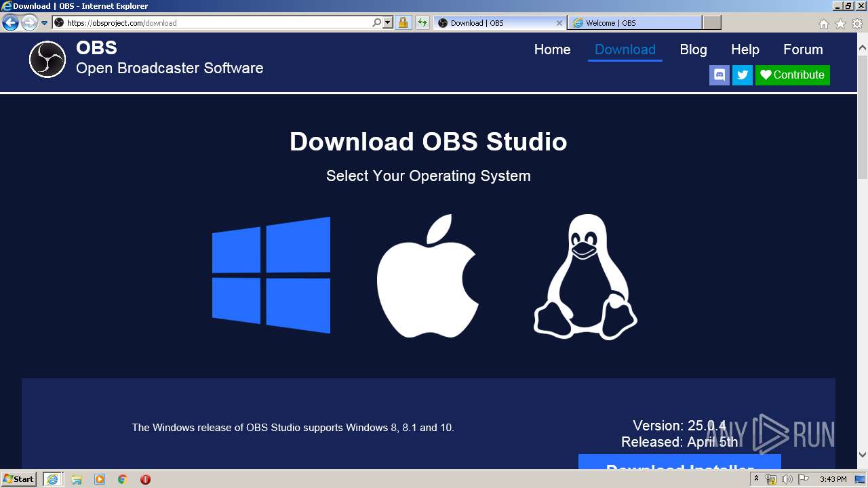Screen dimensions: 868x488
Task: Click the red Opera taskbar icon
Action: pos(145,479)
